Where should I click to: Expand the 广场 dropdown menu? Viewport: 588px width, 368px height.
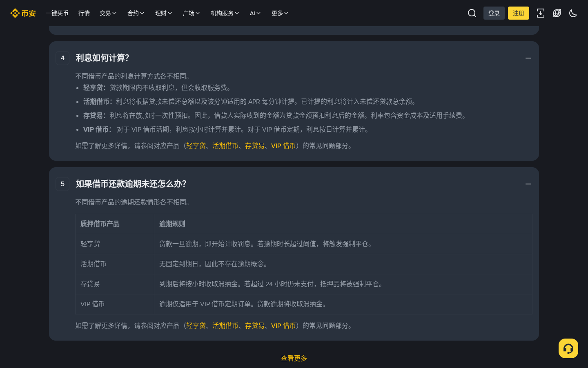192,13
